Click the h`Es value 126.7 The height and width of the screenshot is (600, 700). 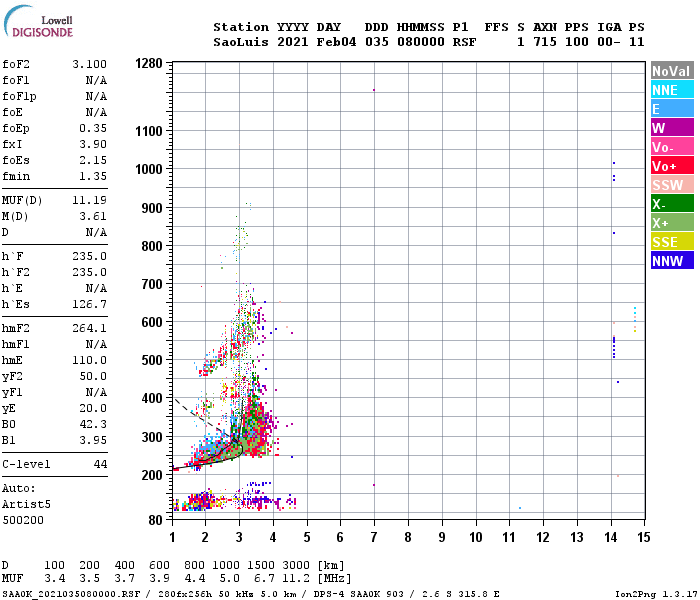tap(89, 304)
